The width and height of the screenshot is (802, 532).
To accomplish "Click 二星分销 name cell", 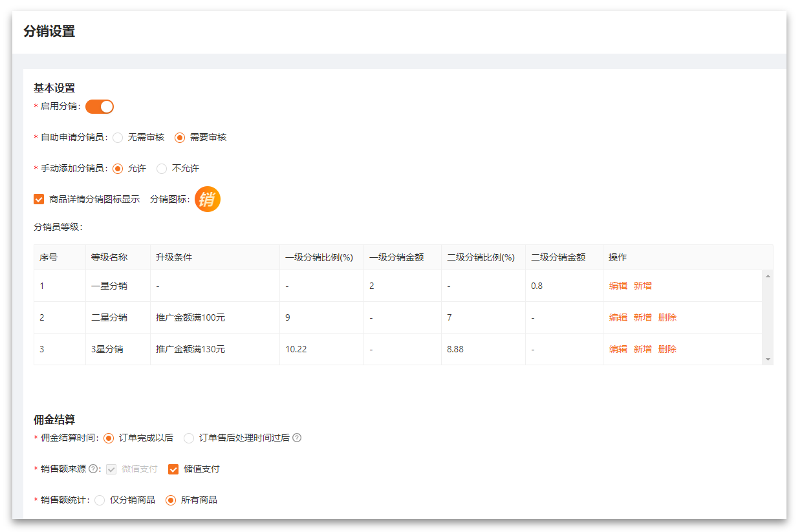I will point(118,317).
